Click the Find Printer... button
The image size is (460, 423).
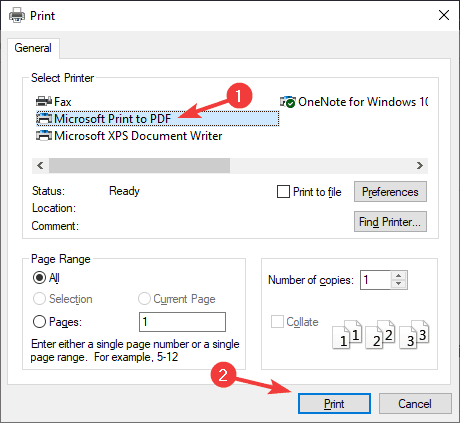[390, 222]
